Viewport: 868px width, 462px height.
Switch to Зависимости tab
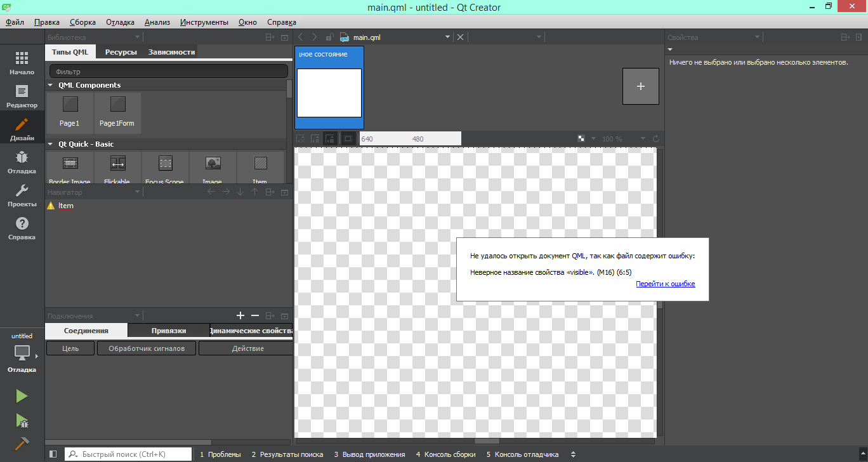171,52
